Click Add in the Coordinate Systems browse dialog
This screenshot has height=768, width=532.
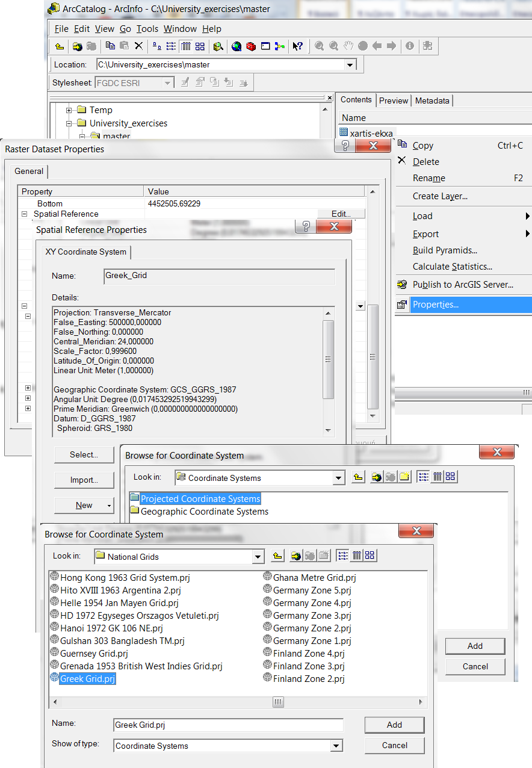point(475,646)
